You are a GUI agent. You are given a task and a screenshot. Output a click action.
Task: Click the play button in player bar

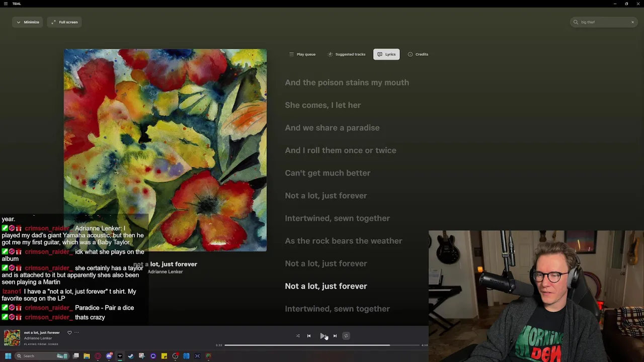coord(323,336)
